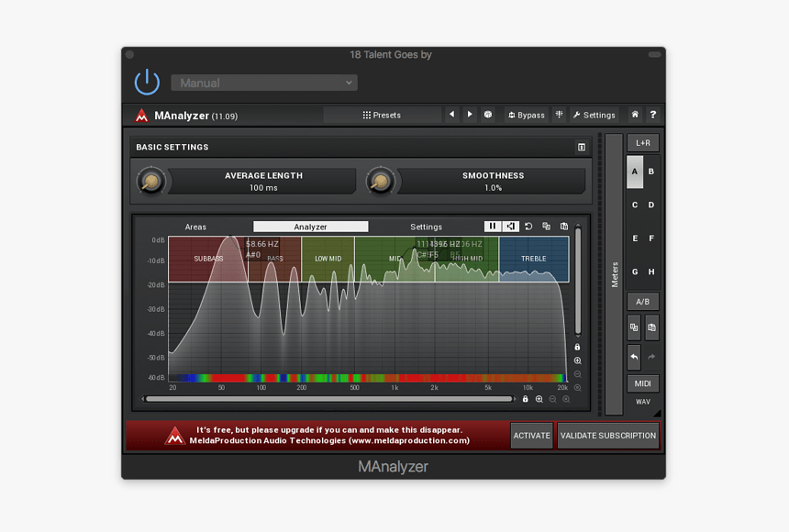
Task: Open the Manual automation dropdown
Action: point(264,83)
